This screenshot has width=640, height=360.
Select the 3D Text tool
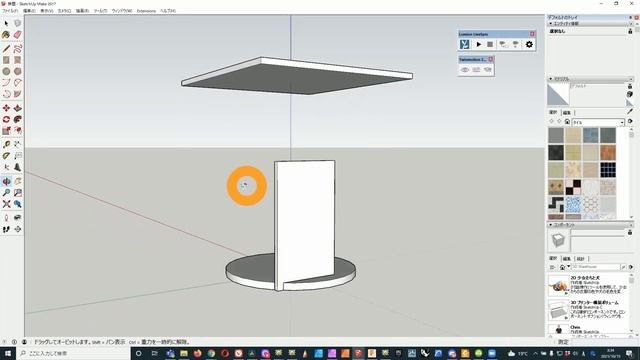pos(17,167)
